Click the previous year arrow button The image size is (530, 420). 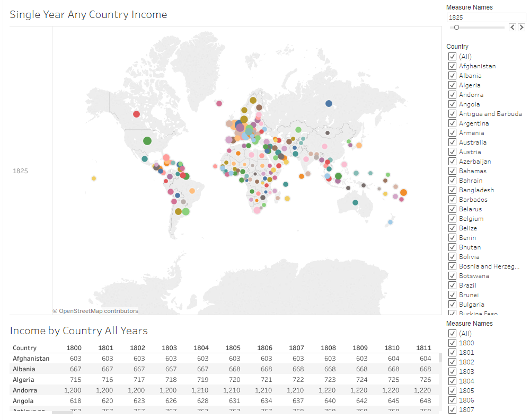[x=513, y=27]
